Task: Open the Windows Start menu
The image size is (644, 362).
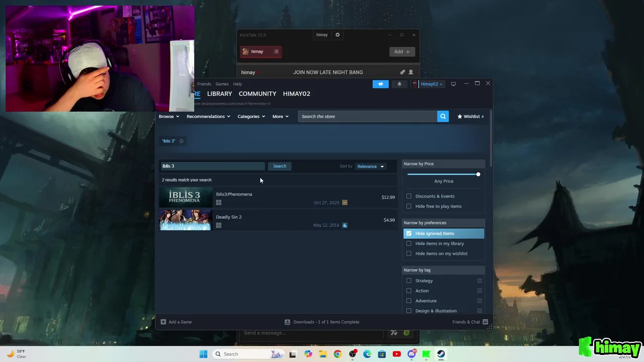Action: [x=203, y=354]
